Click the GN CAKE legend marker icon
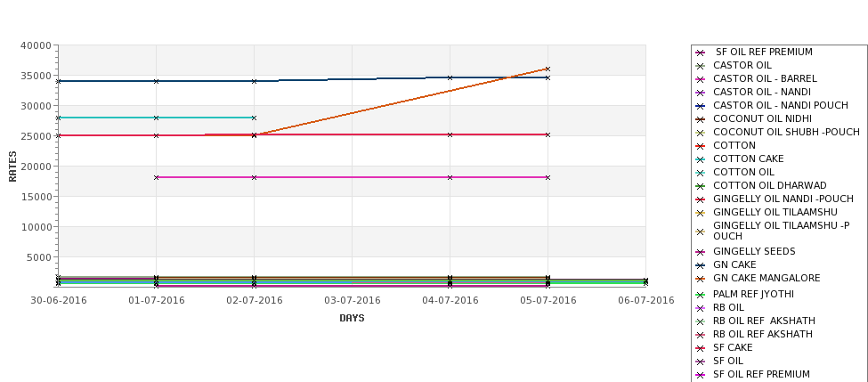The width and height of the screenshot is (868, 382). click(x=701, y=265)
